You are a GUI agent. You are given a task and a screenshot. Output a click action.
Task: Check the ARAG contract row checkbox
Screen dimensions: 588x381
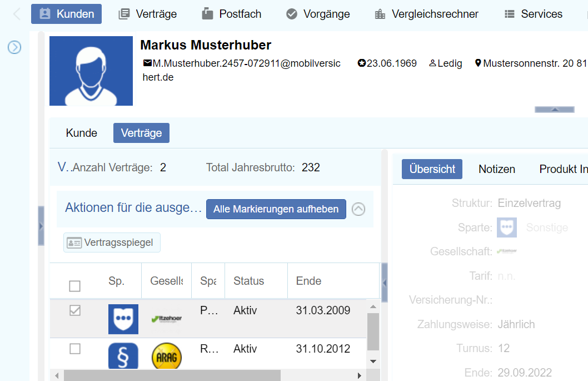(x=74, y=349)
